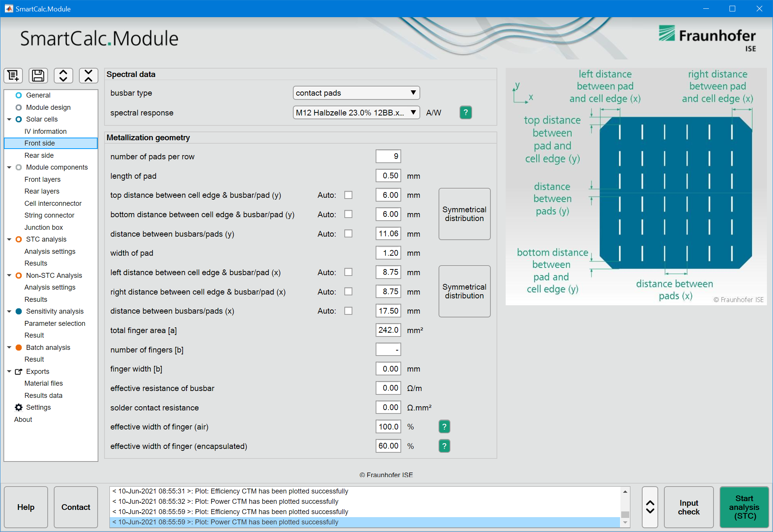Click the solder contact resistance field

pyautogui.click(x=388, y=407)
